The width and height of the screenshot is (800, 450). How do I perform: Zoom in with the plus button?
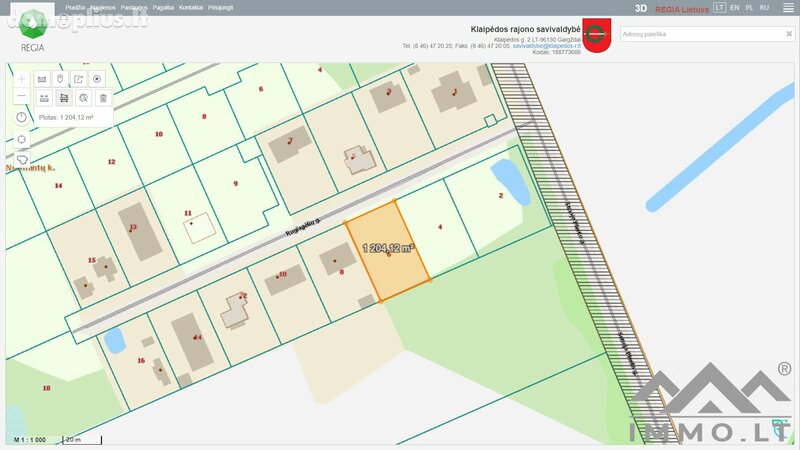click(x=21, y=79)
